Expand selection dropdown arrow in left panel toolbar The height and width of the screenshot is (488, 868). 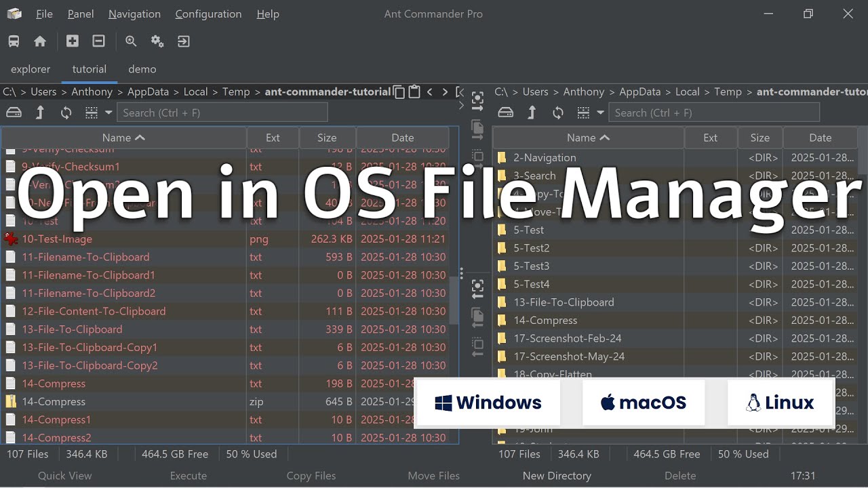click(108, 113)
